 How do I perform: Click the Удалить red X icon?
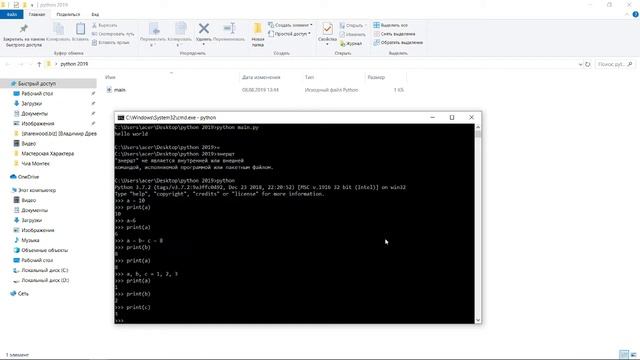204,29
